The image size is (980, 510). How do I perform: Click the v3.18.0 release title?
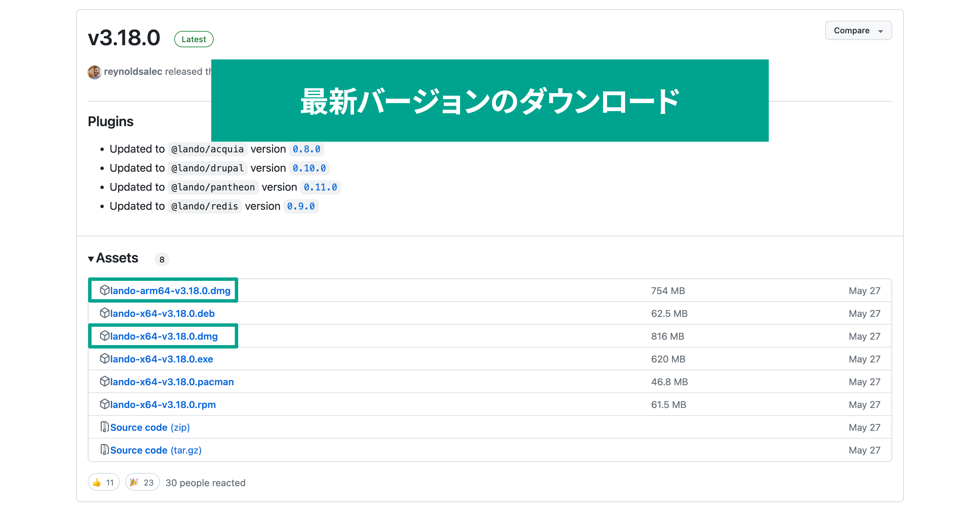[124, 38]
